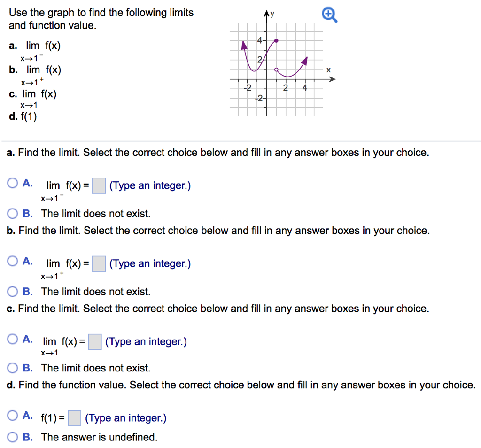Select choice B stating the left-hand limit does not exist
Viewport: 481px width, 448px height.
[x=12, y=213]
